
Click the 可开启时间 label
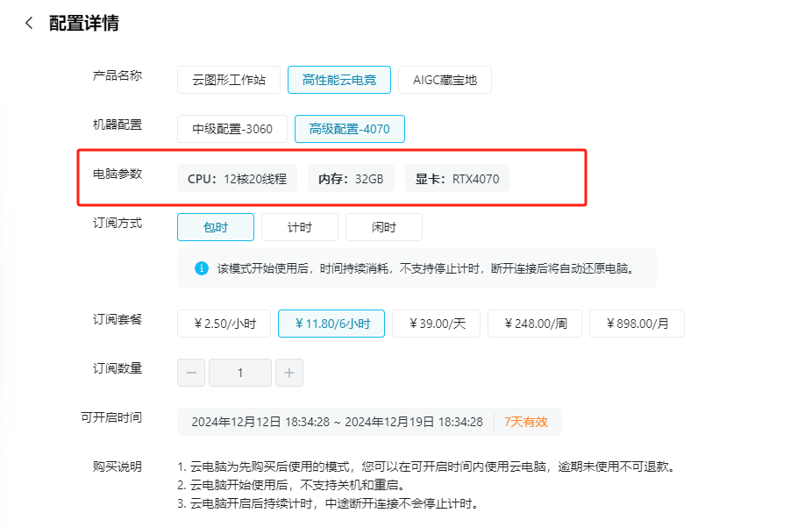tap(111, 417)
